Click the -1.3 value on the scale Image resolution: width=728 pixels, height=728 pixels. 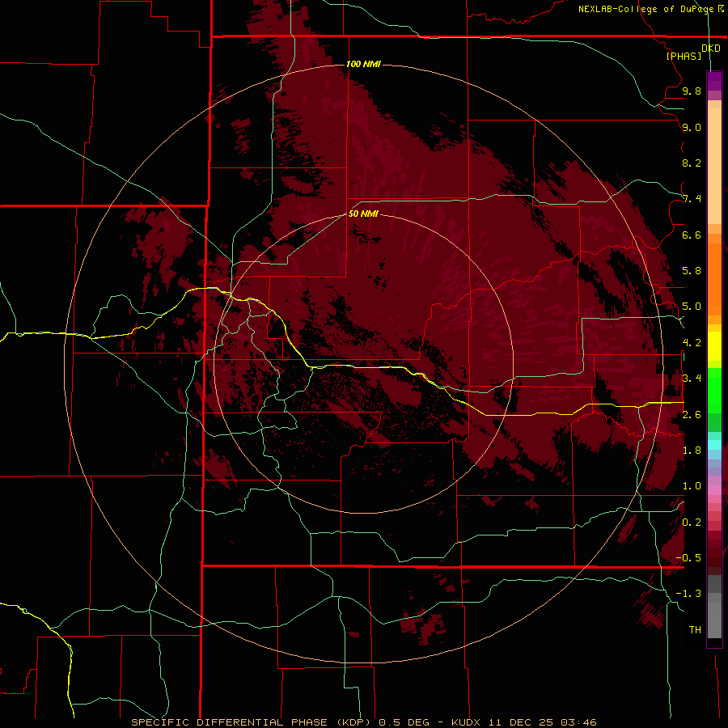(688, 594)
